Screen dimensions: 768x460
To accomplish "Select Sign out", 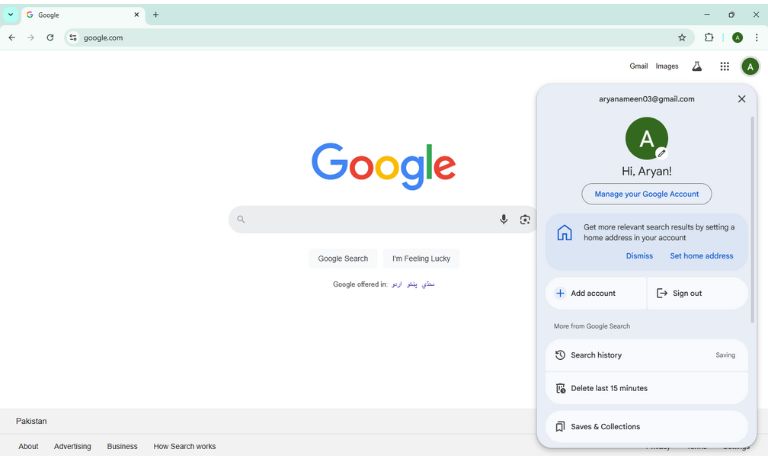I will (x=687, y=293).
